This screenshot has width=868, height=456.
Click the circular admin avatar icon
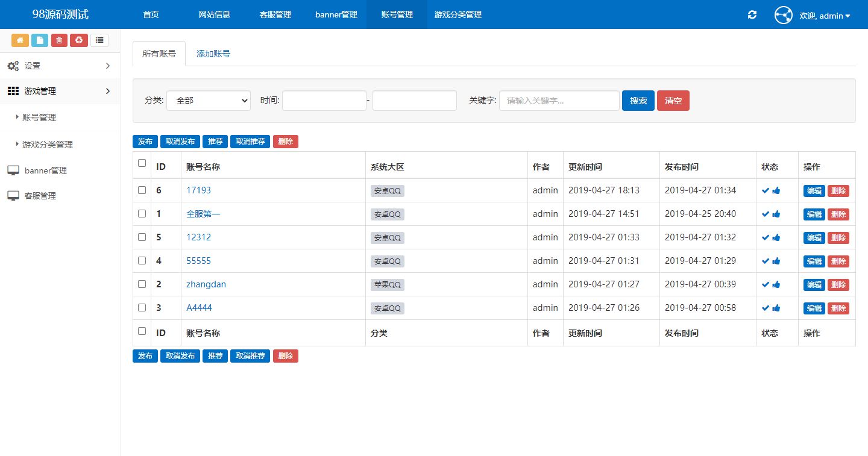point(783,15)
